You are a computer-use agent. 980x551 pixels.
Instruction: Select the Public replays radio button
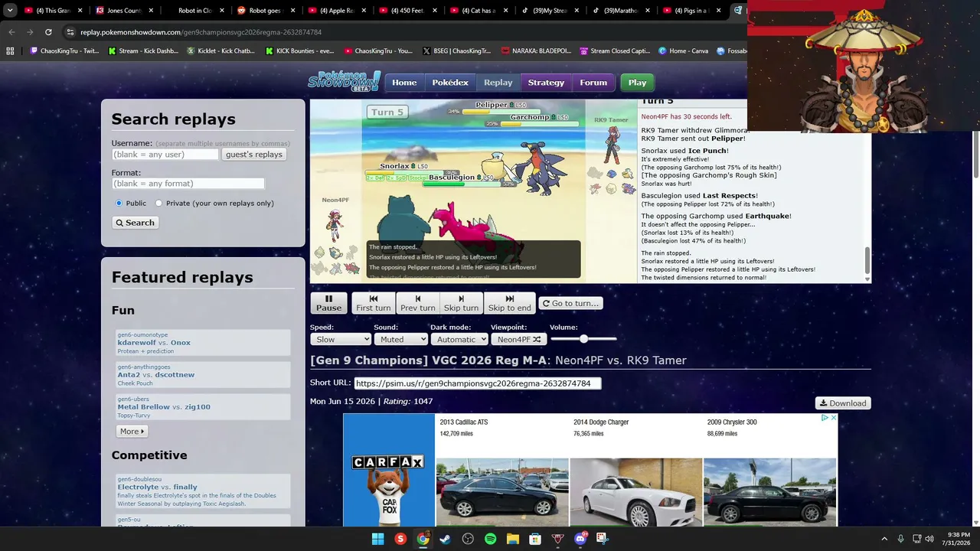pos(119,203)
